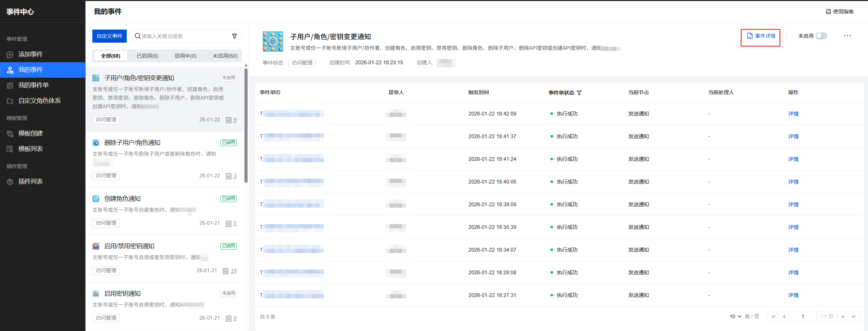Open 模板创建 in the sidebar
The height and width of the screenshot is (331, 868).
tap(30, 133)
